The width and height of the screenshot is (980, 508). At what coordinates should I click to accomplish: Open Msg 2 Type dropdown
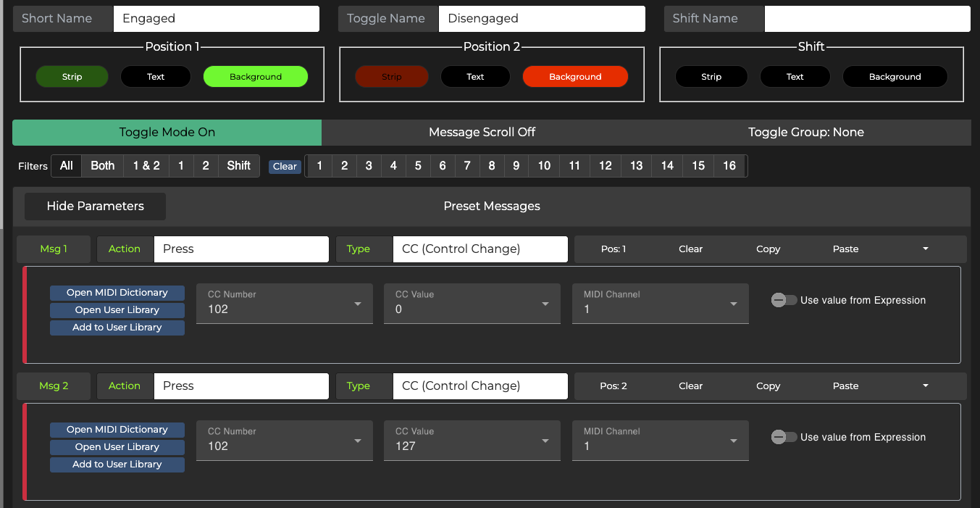pos(480,386)
